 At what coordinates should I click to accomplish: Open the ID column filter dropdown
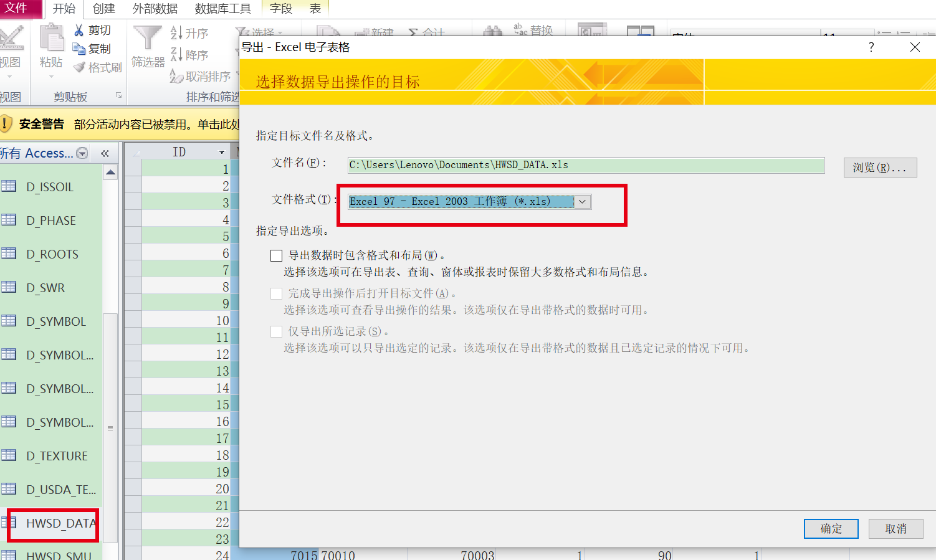[222, 151]
